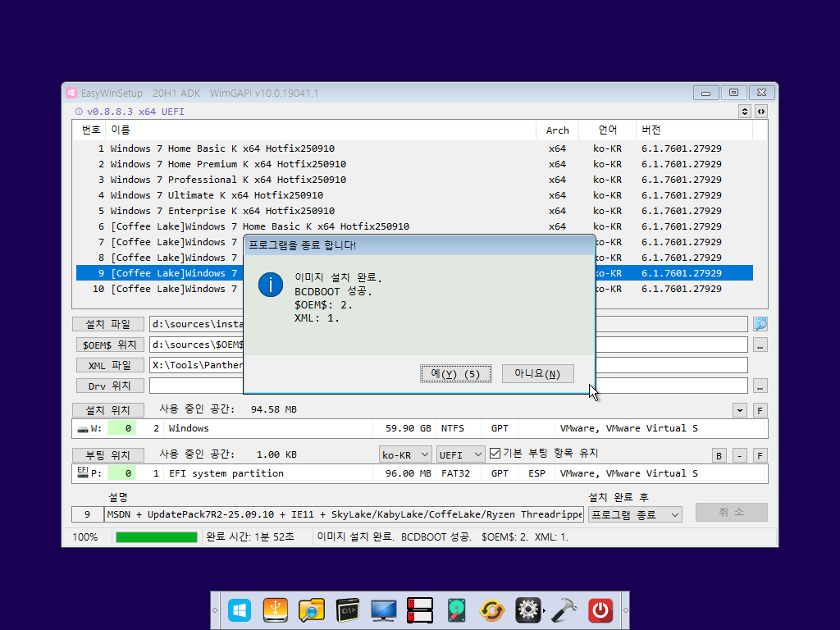
Task: Click the '설치 위치' button
Action: tap(108, 410)
